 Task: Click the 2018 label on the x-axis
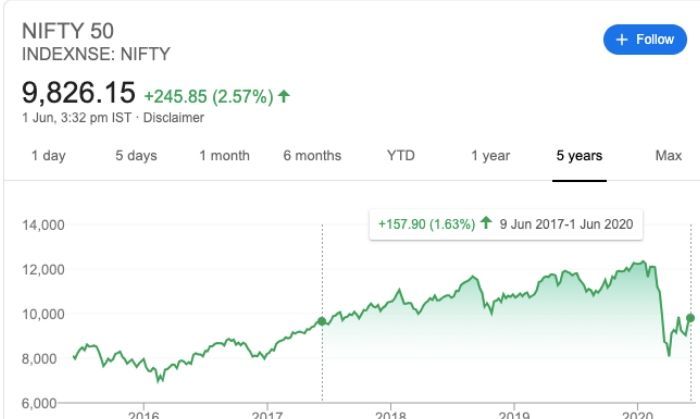(x=390, y=413)
